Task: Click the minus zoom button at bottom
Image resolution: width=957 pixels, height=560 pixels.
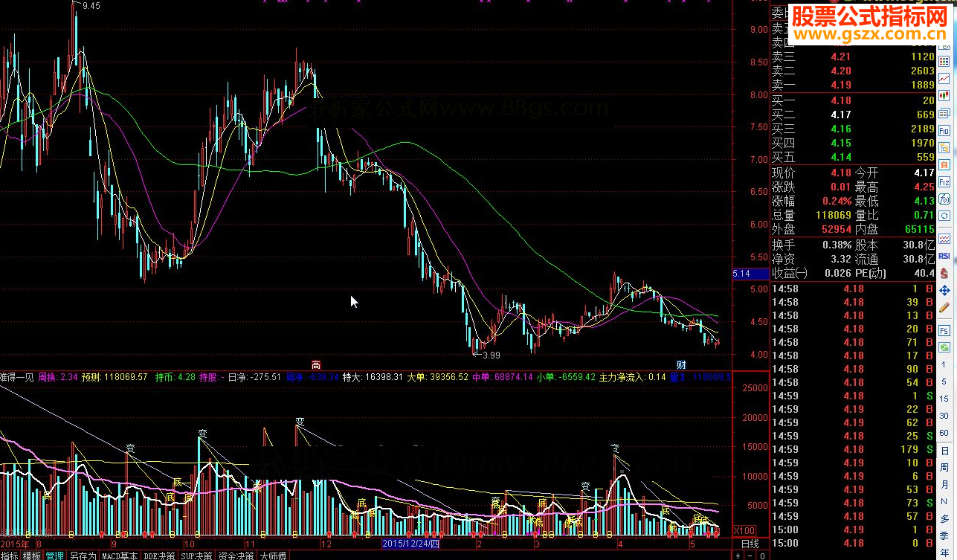Action: [750, 555]
